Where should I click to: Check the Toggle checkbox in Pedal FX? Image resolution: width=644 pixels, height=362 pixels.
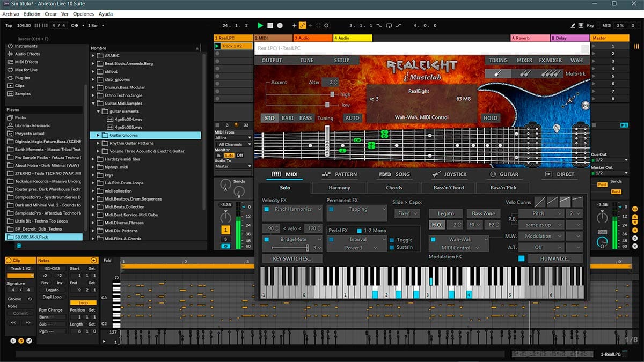392,240
